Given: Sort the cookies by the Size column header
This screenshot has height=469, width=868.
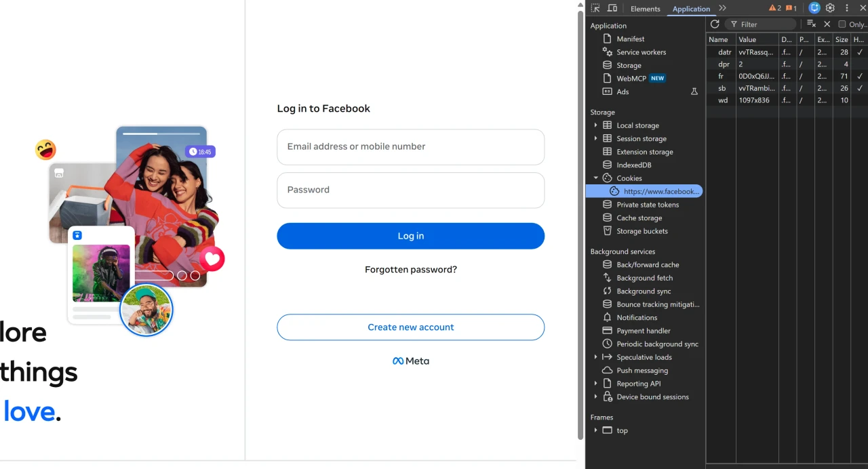Looking at the screenshot, I should pyautogui.click(x=842, y=40).
